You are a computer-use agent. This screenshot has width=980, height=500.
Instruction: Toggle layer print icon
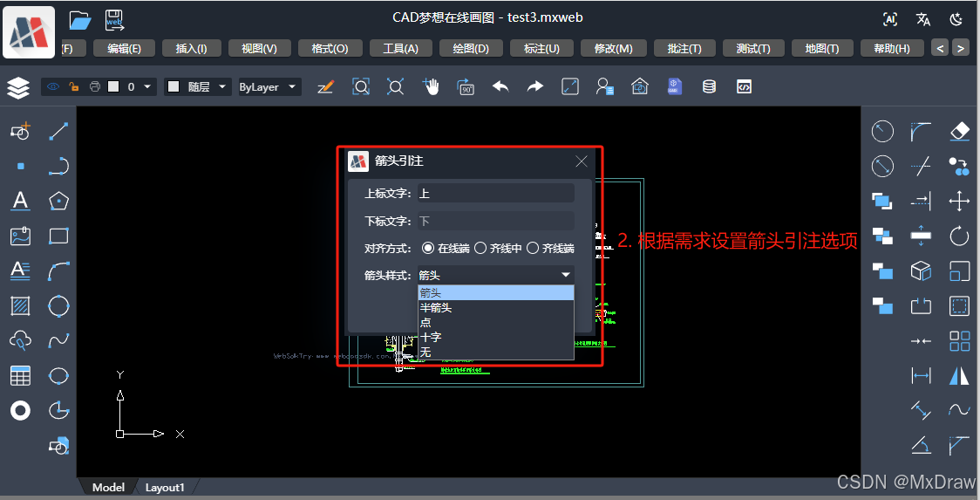pos(94,86)
